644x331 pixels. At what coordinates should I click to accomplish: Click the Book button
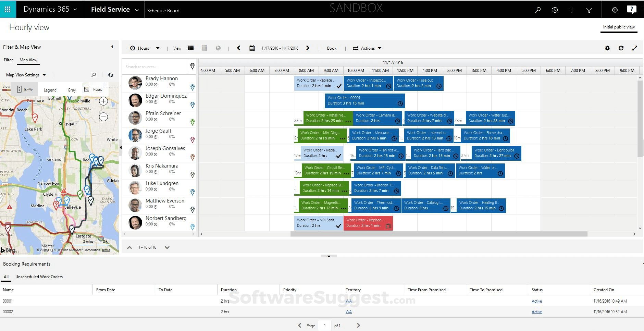coord(331,48)
